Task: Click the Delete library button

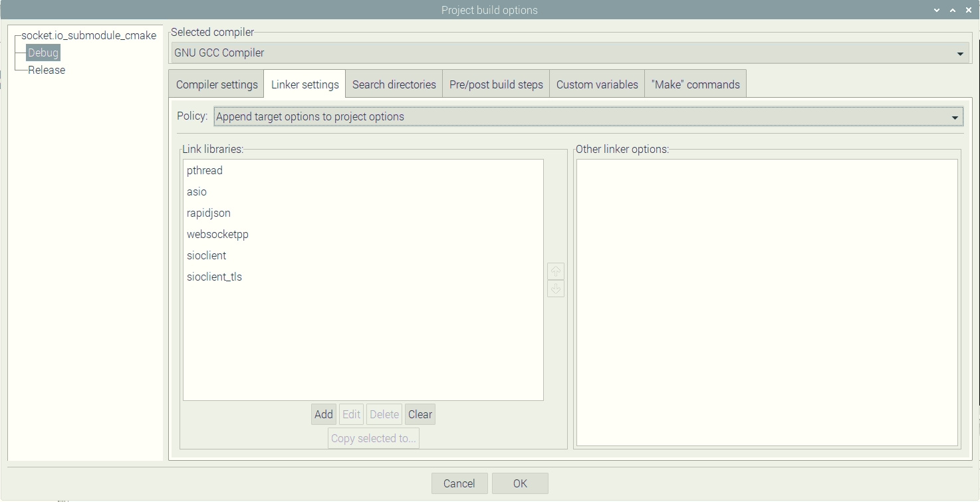Action: (384, 414)
